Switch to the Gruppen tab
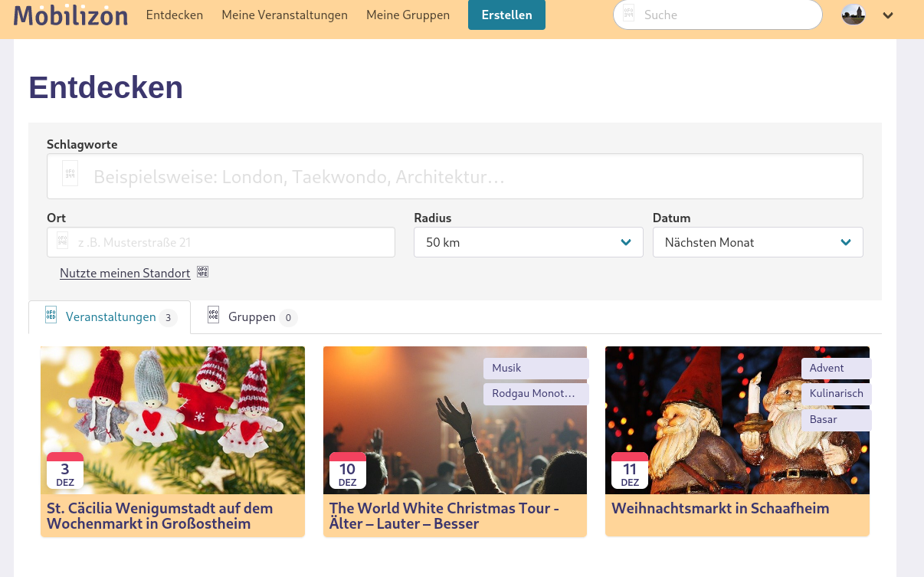Viewport: 924px width, 577px height. [x=253, y=317]
